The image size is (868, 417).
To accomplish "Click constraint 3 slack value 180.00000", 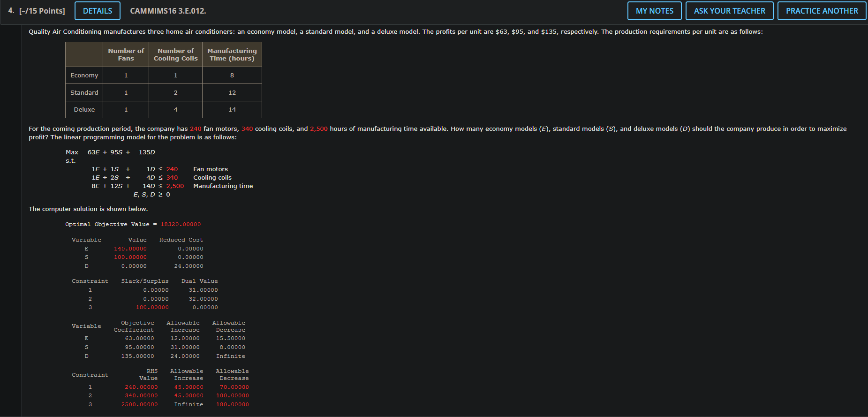I will [x=152, y=307].
